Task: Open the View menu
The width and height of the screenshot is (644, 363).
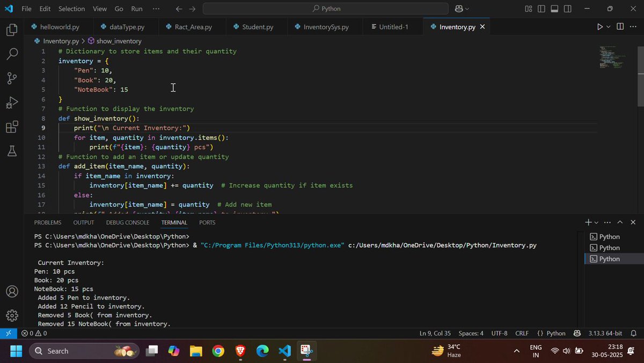Action: point(100,9)
